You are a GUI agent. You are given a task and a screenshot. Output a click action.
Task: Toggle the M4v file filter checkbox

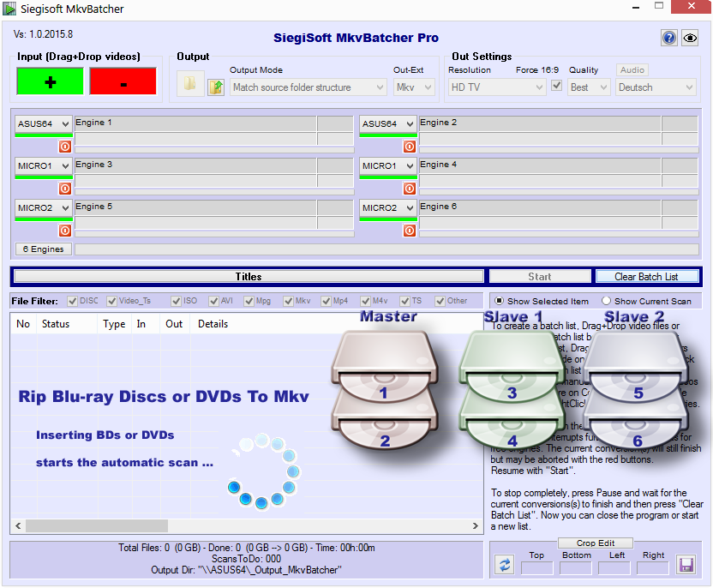tap(366, 301)
